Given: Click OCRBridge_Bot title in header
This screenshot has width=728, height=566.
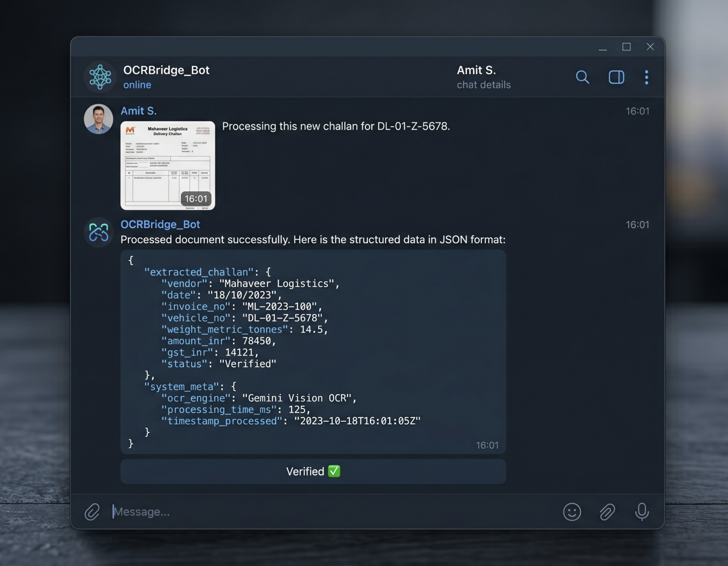Looking at the screenshot, I should 166,70.
